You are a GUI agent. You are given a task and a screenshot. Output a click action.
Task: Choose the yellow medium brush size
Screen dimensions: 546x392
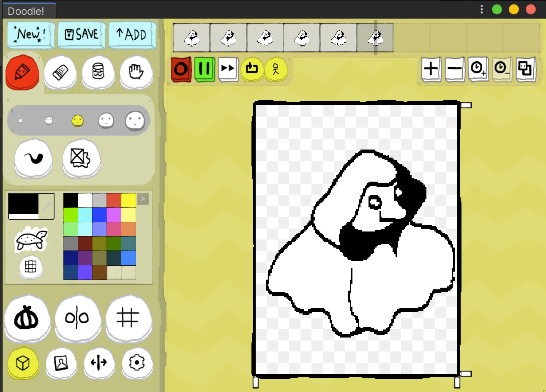click(77, 121)
